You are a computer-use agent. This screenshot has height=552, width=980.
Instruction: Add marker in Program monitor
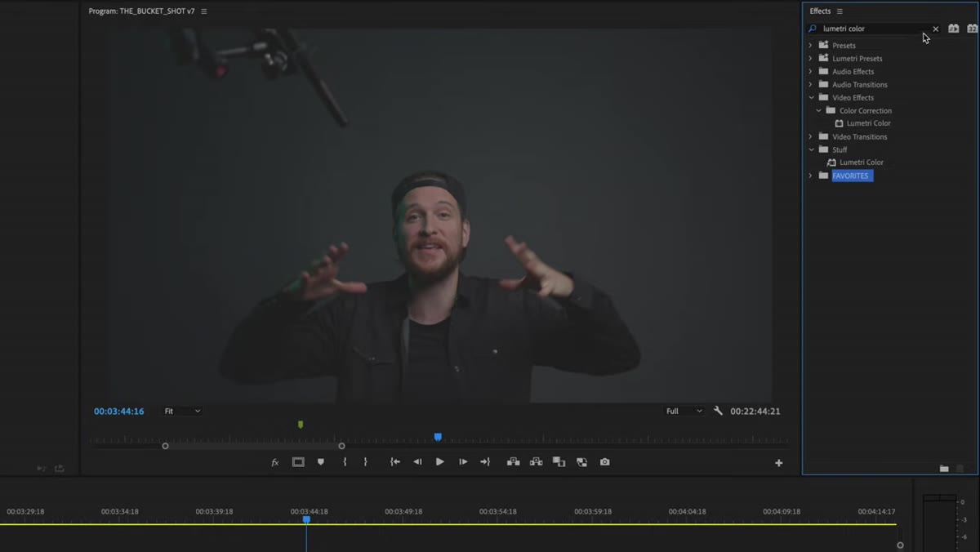[321, 462]
